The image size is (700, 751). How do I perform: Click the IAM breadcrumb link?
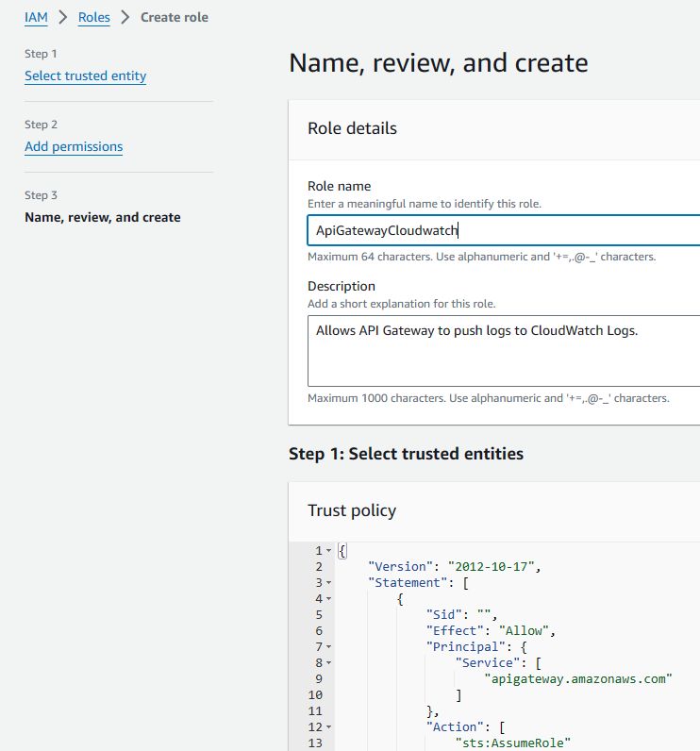[x=36, y=17]
